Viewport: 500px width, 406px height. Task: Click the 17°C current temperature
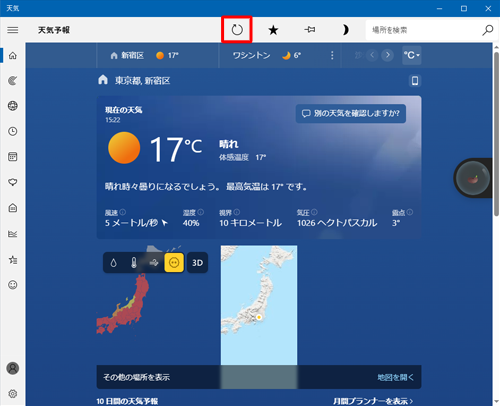pyautogui.click(x=176, y=149)
